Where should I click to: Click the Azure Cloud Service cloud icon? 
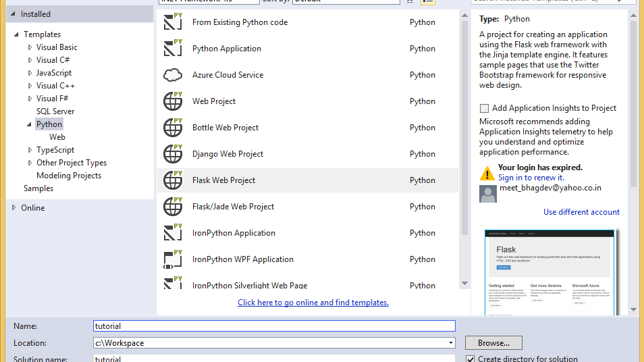(x=173, y=75)
